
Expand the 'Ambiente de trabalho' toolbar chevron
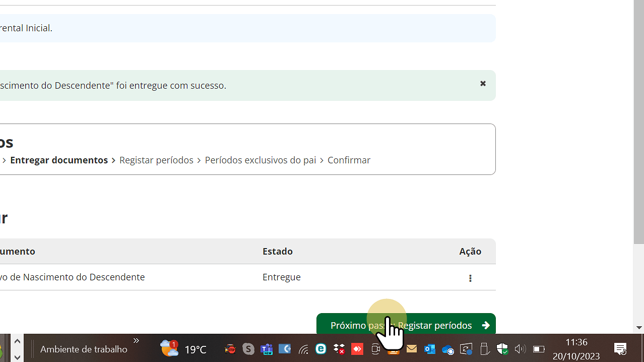click(136, 341)
